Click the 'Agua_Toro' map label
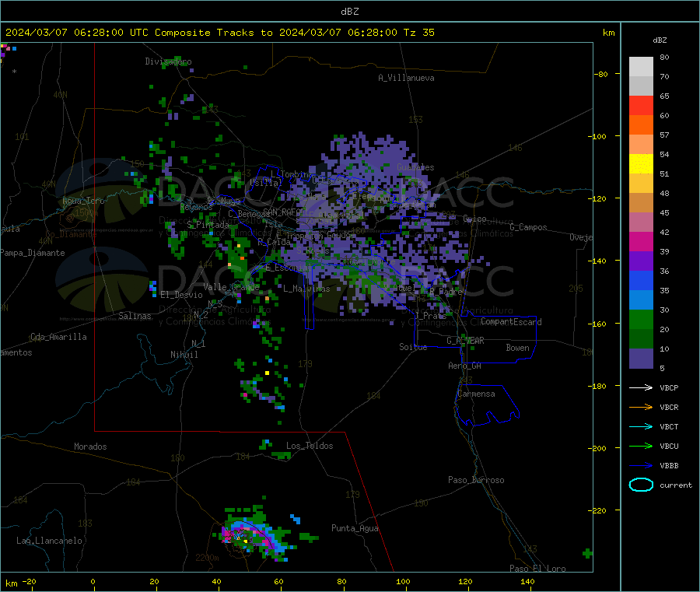The image size is (700, 592). pyautogui.click(x=83, y=201)
